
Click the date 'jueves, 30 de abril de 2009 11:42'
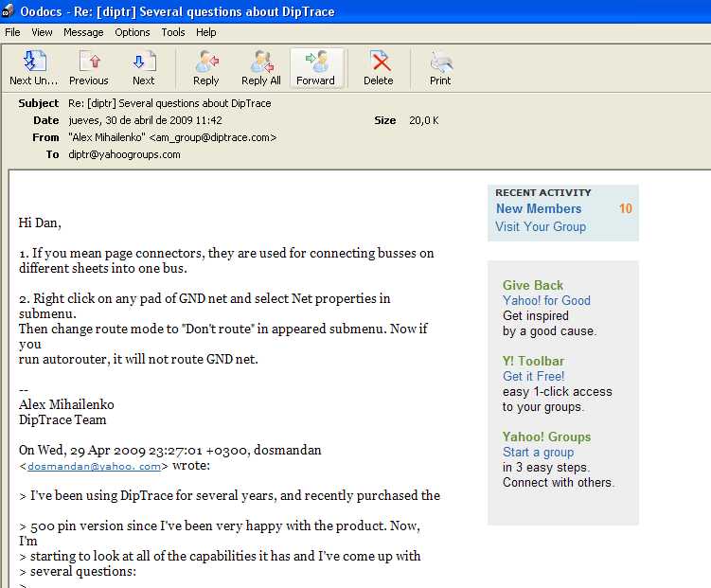[145, 120]
